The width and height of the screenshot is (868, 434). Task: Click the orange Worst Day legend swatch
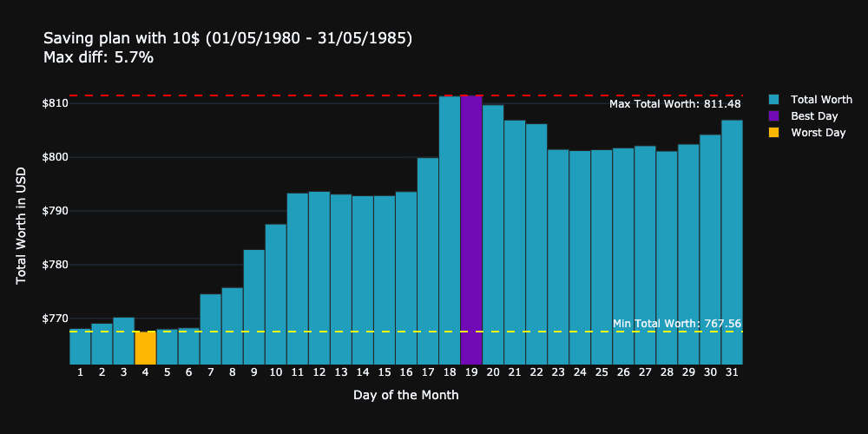774,133
